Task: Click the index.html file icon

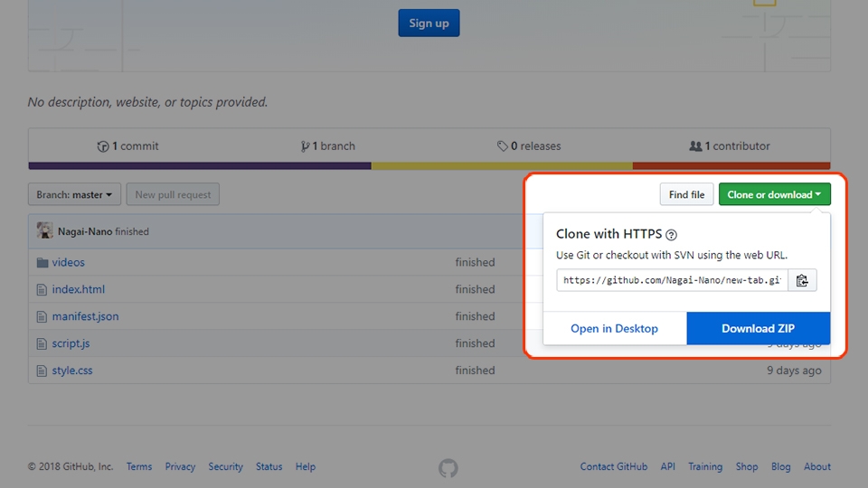Action: (42, 289)
